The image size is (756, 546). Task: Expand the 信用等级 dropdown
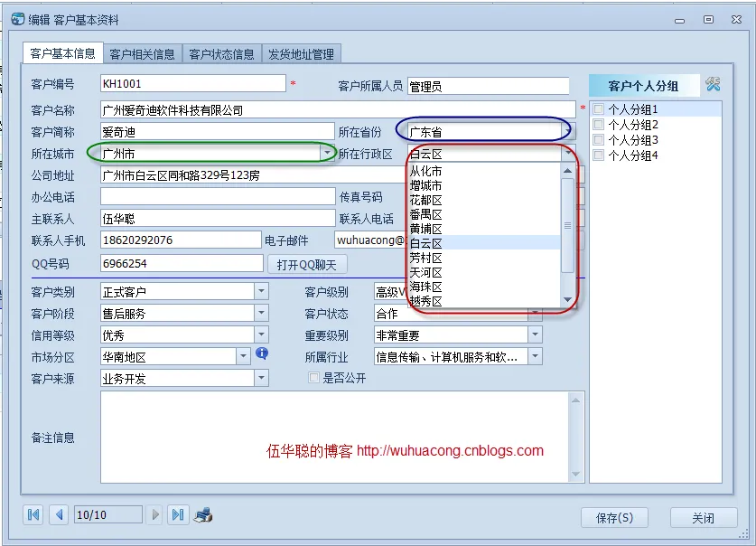click(261, 334)
